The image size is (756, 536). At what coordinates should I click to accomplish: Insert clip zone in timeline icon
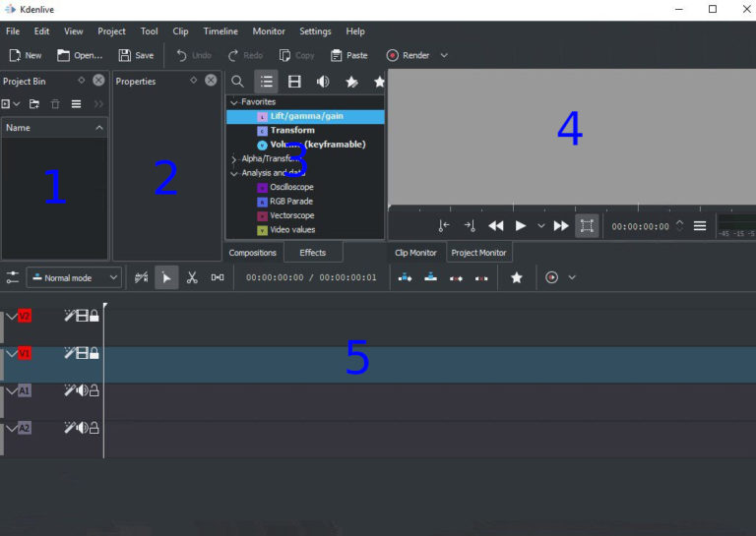pyautogui.click(x=405, y=278)
